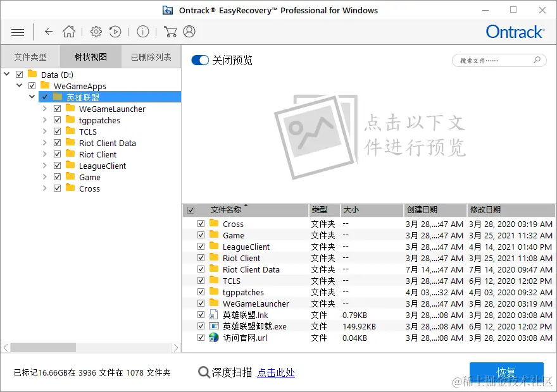Switch to the 树状视图 tab
Viewport: 557px width, 392px height.
(x=91, y=57)
